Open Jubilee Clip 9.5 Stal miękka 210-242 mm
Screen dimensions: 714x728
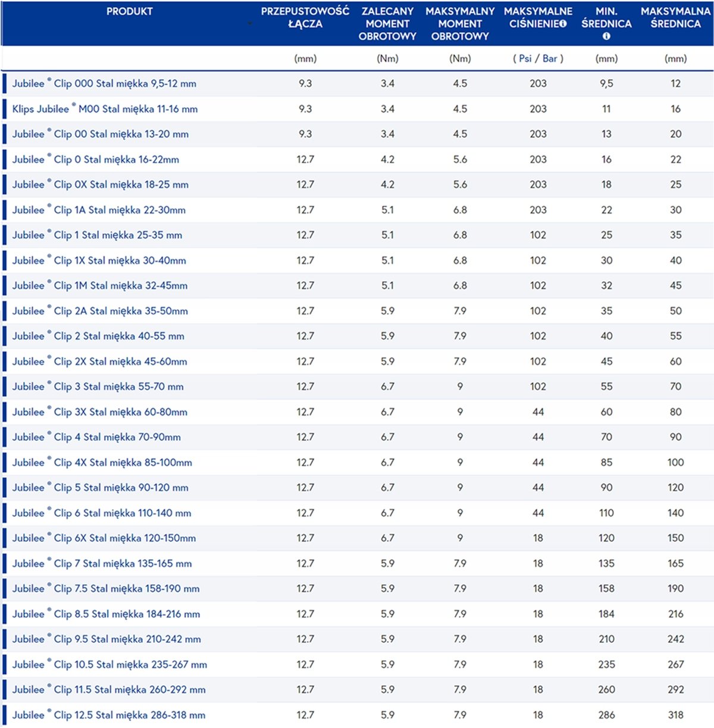(107, 639)
